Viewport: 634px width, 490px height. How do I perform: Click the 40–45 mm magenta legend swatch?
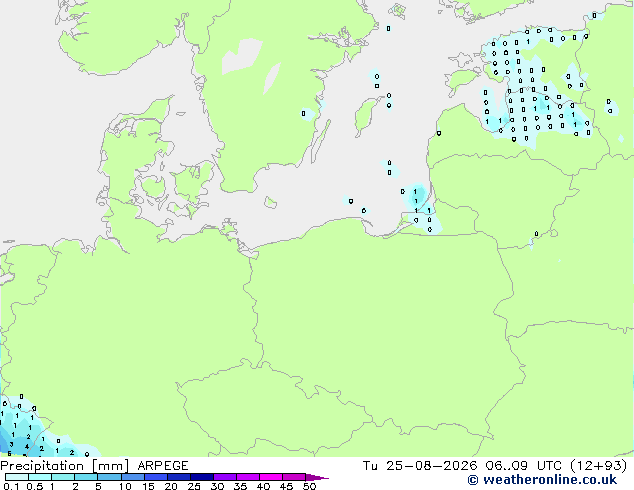pos(271,477)
